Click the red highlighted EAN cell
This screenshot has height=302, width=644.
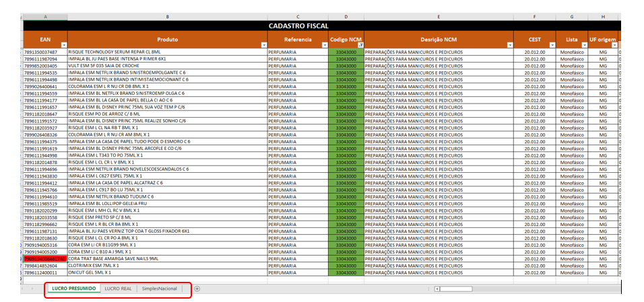pyautogui.click(x=44, y=258)
